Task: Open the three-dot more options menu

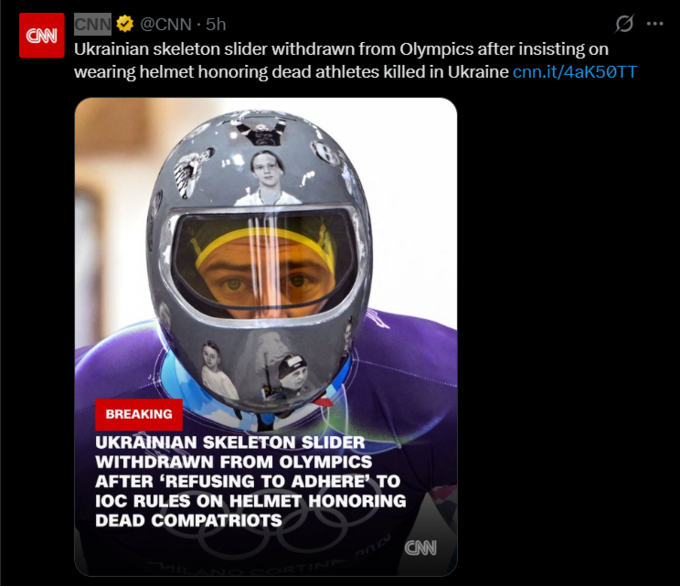Action: pyautogui.click(x=655, y=24)
